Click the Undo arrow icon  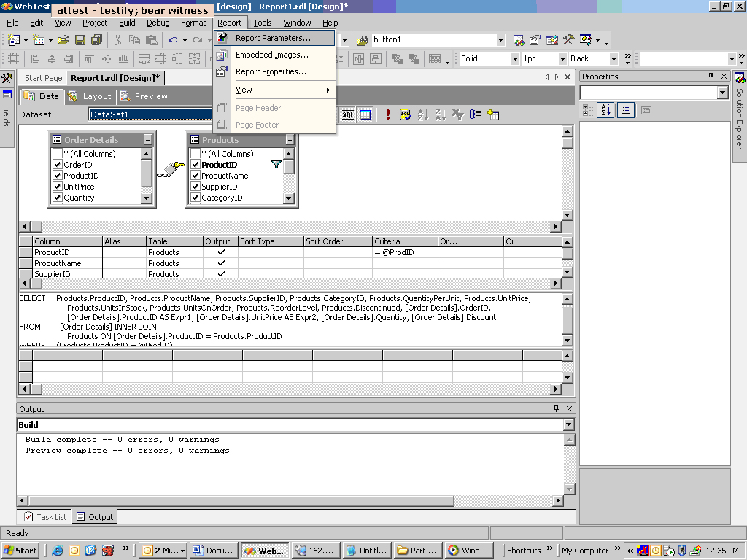173,40
